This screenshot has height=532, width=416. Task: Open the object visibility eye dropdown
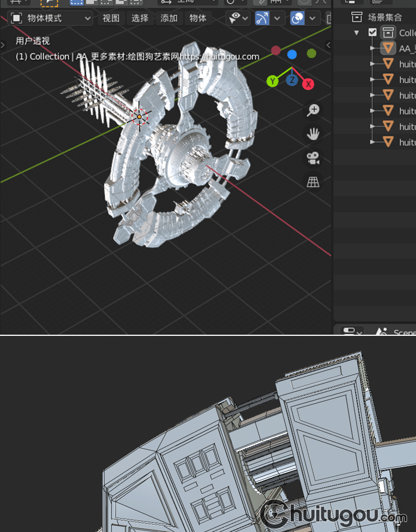239,18
